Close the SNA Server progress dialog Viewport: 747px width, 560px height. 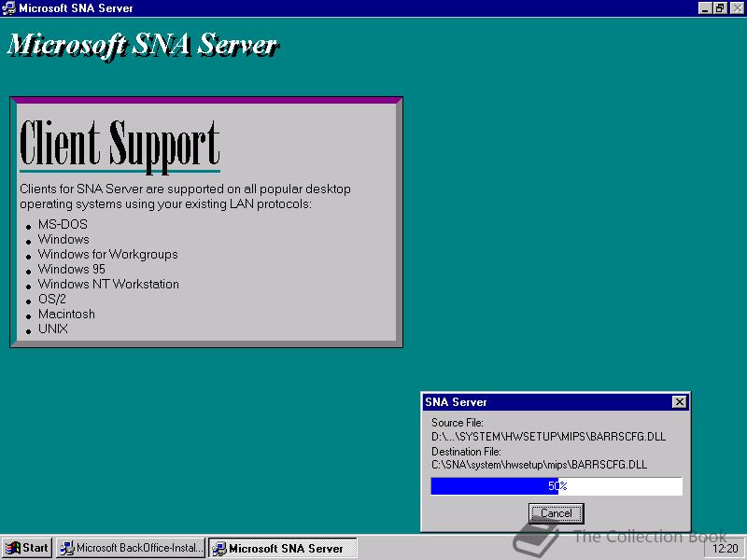(x=680, y=402)
